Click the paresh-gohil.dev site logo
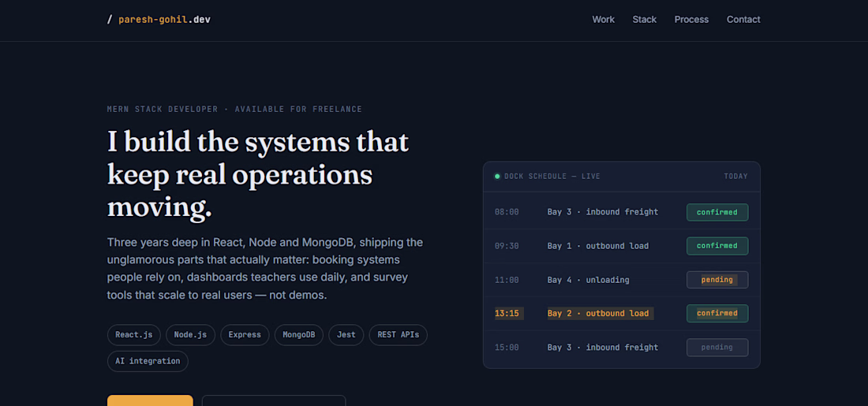The height and width of the screenshot is (406, 868). [159, 20]
